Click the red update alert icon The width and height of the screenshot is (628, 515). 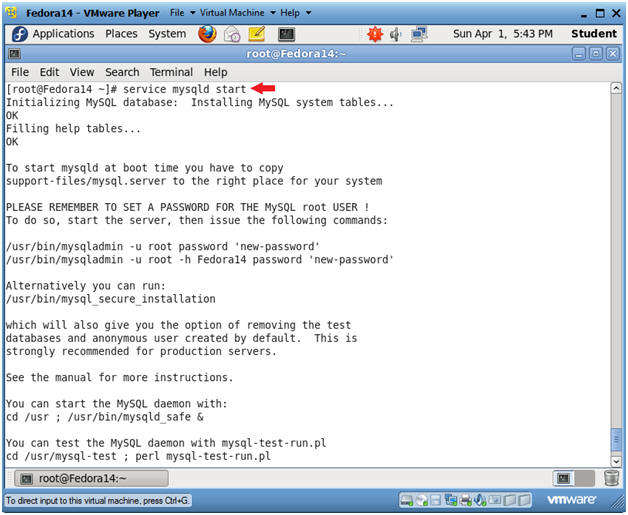point(375,34)
